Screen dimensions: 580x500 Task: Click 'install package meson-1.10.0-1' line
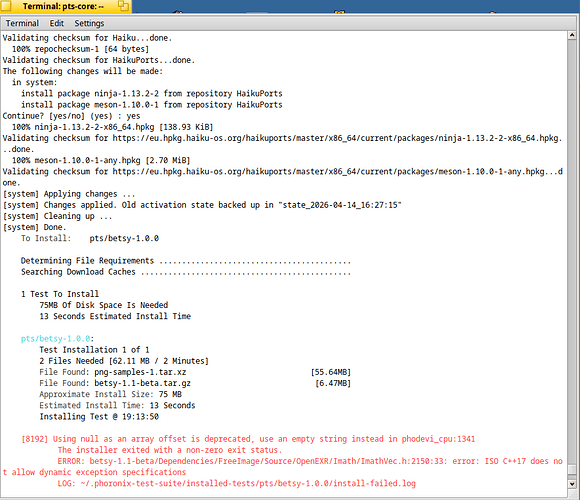pyautogui.click(x=152, y=105)
